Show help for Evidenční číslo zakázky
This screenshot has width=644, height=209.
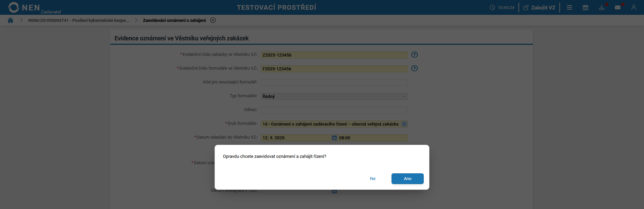pos(415,55)
